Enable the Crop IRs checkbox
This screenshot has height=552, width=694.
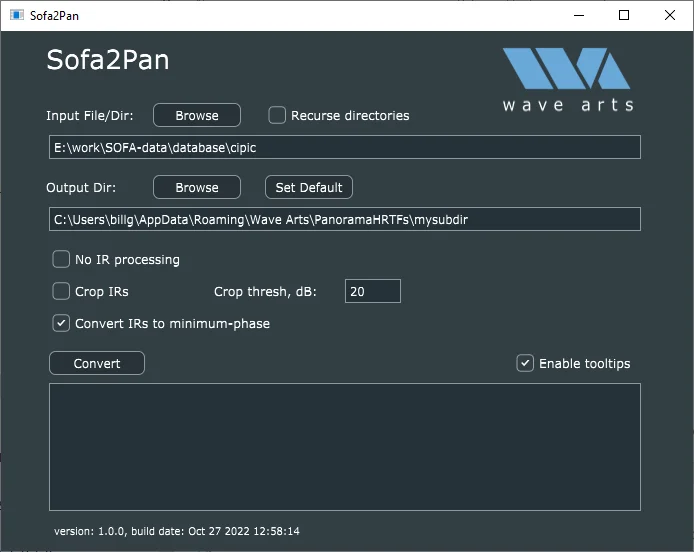click(61, 291)
